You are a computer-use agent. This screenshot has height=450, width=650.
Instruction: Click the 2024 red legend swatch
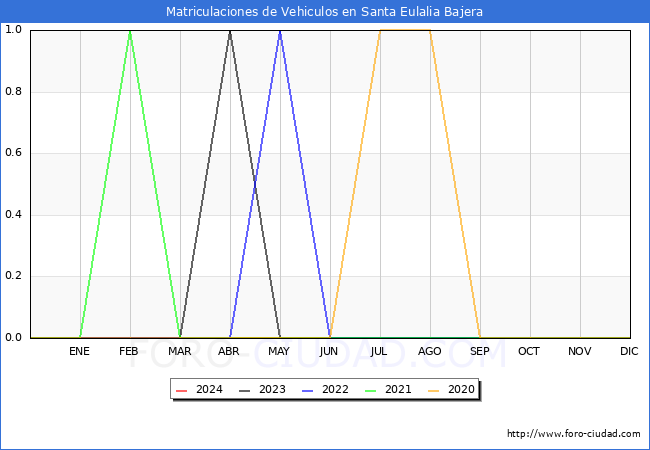[182, 390]
